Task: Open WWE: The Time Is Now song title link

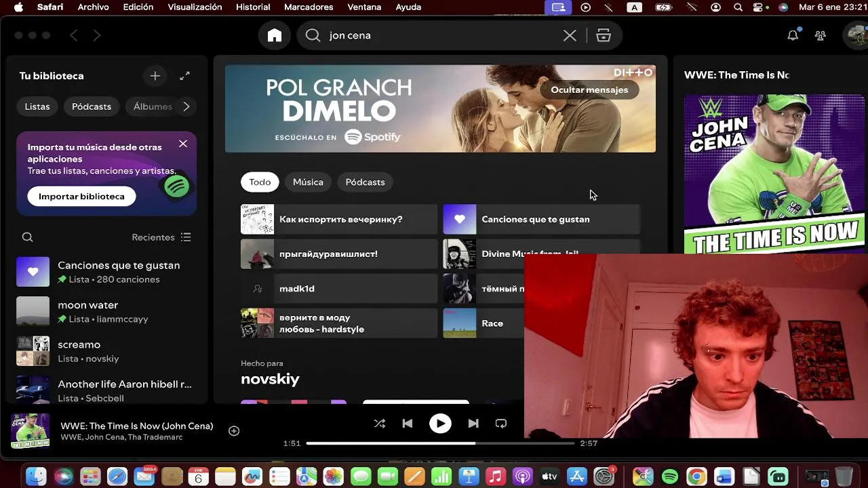Action: [x=137, y=426]
